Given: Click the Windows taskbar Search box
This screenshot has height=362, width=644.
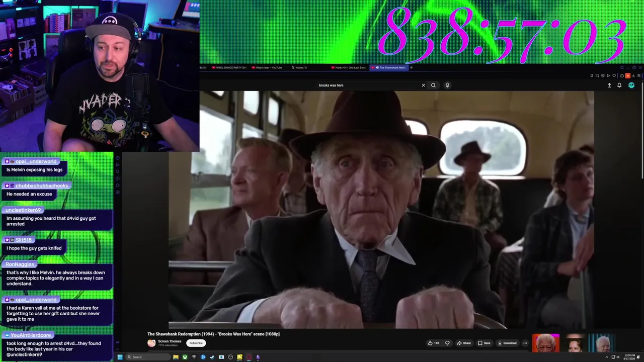Looking at the screenshot, I should 148,357.
